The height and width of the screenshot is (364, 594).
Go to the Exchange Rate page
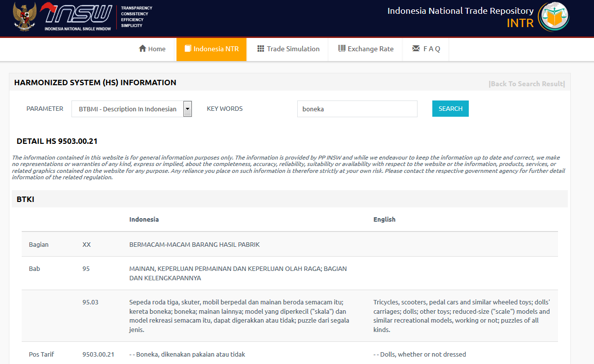coord(366,49)
